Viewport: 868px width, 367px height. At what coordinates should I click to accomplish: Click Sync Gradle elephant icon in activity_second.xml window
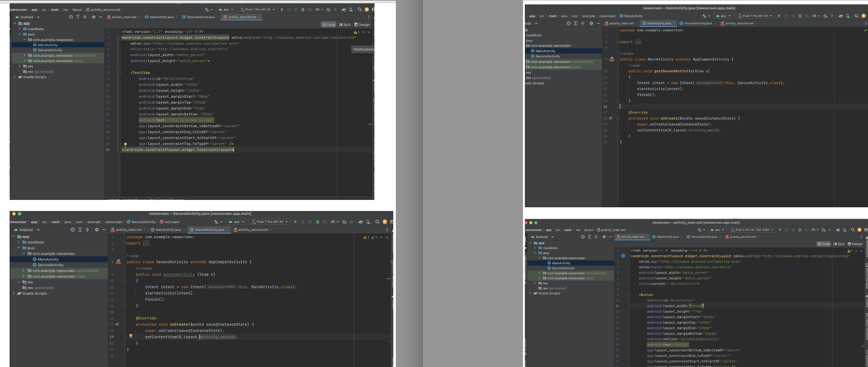(344, 10)
